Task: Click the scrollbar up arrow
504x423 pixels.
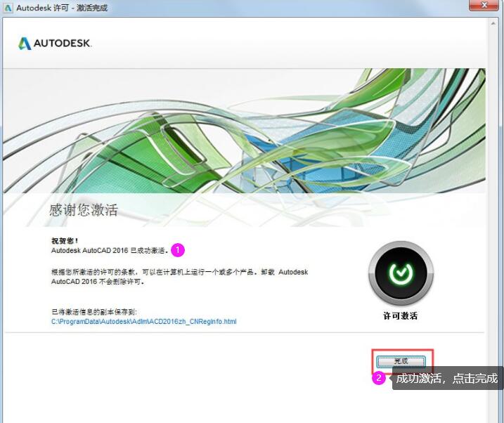Action: (493, 23)
